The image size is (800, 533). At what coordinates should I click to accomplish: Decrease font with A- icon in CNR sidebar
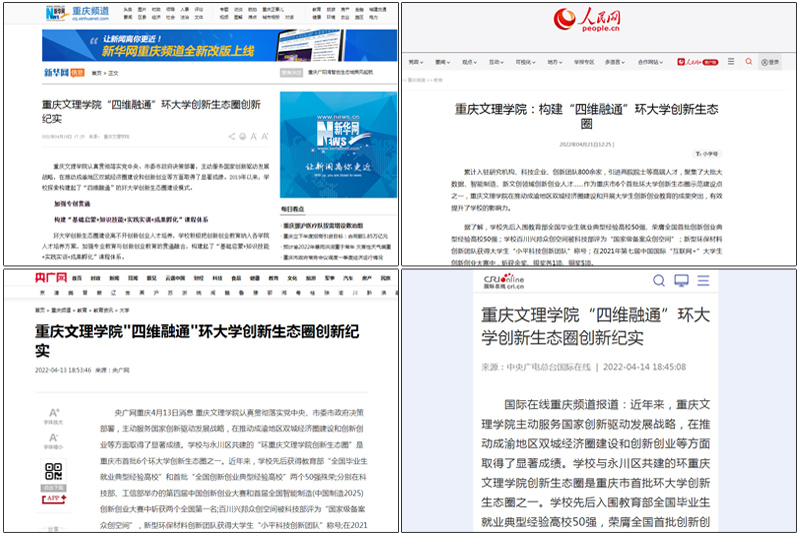click(54, 440)
